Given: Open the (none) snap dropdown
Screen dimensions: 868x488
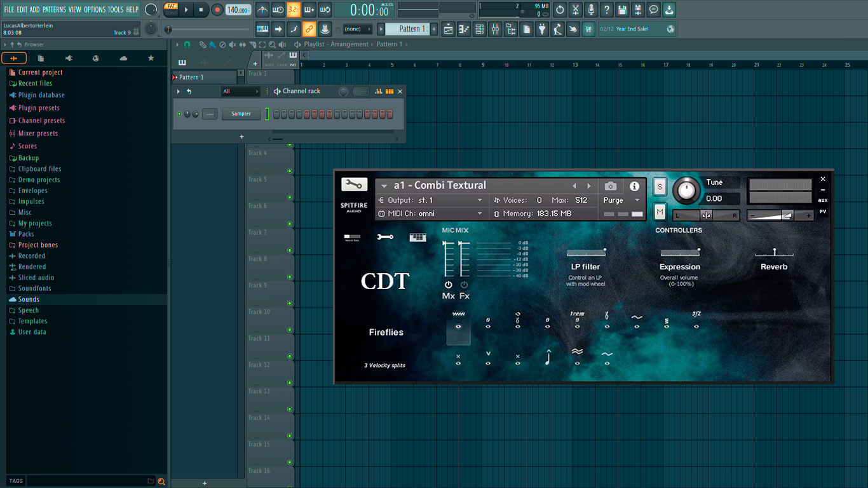Looking at the screenshot, I should point(357,29).
